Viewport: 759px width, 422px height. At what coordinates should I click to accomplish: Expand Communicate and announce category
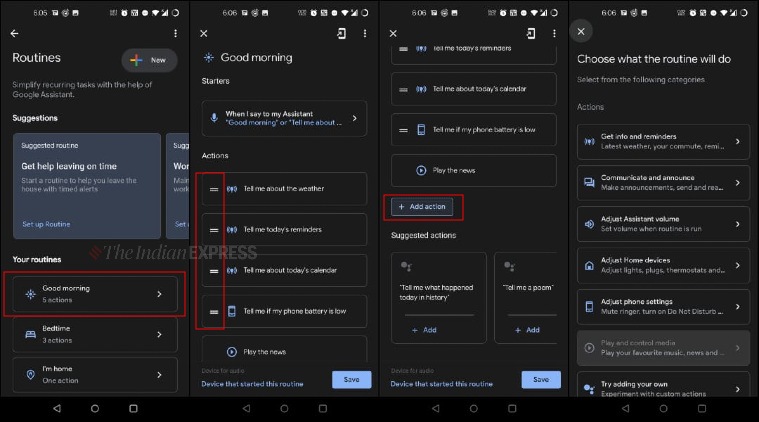pyautogui.click(x=738, y=182)
